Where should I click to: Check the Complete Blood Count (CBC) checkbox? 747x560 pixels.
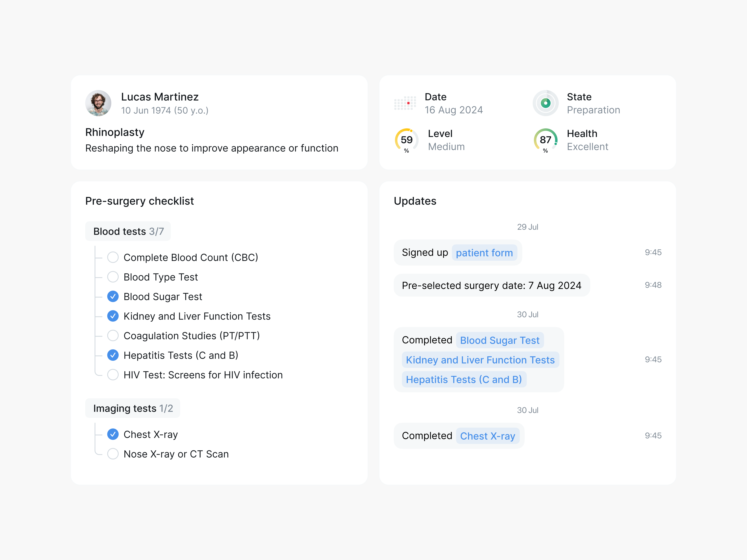tap(113, 257)
